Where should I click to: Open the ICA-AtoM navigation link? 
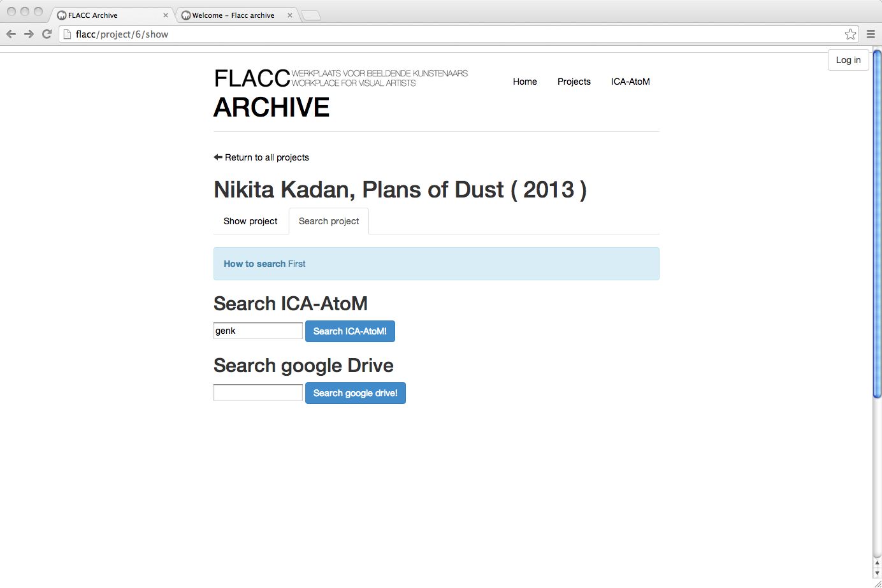630,82
